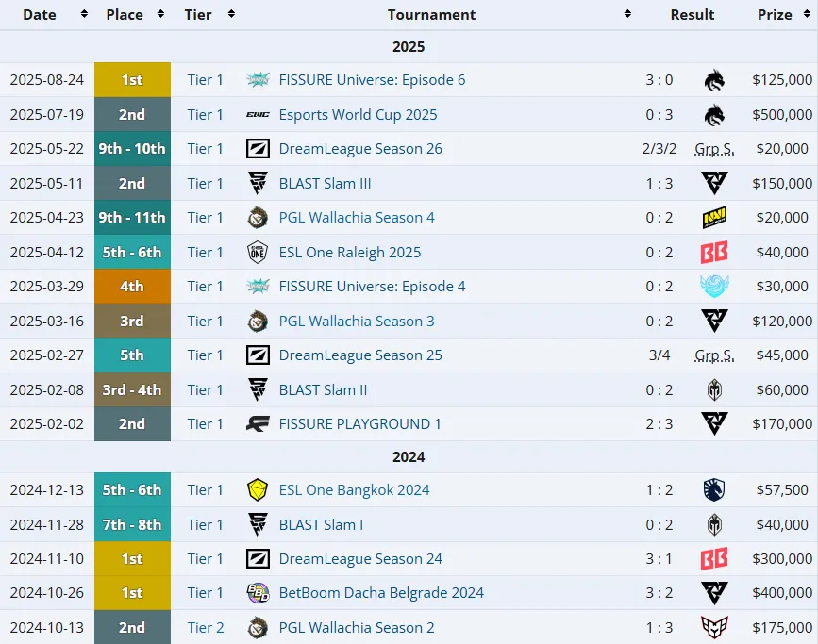Sort the table by Place column

point(160,14)
